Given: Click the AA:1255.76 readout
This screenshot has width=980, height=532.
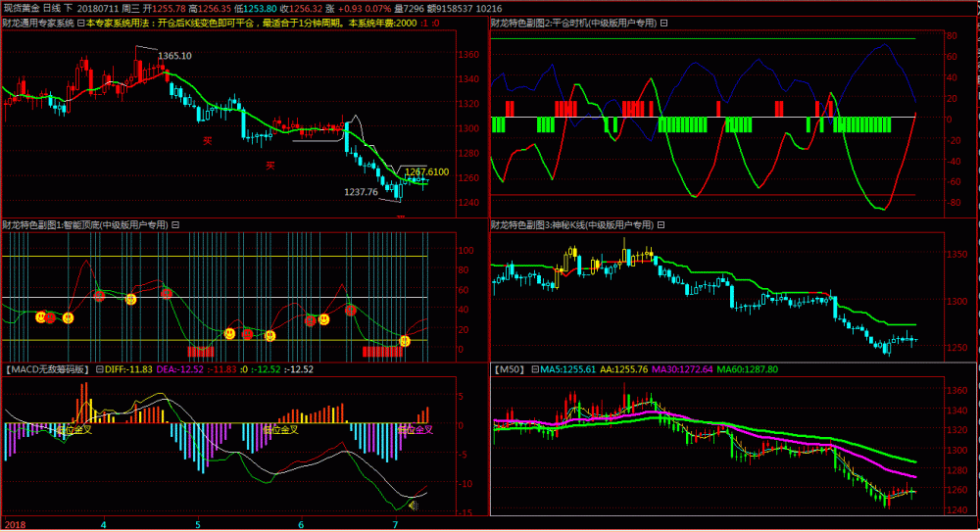Looking at the screenshot, I should click(623, 369).
